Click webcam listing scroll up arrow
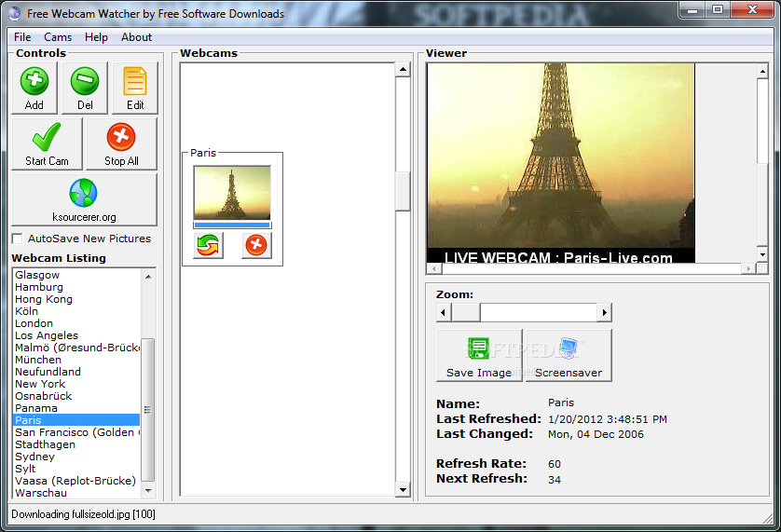 coord(148,276)
